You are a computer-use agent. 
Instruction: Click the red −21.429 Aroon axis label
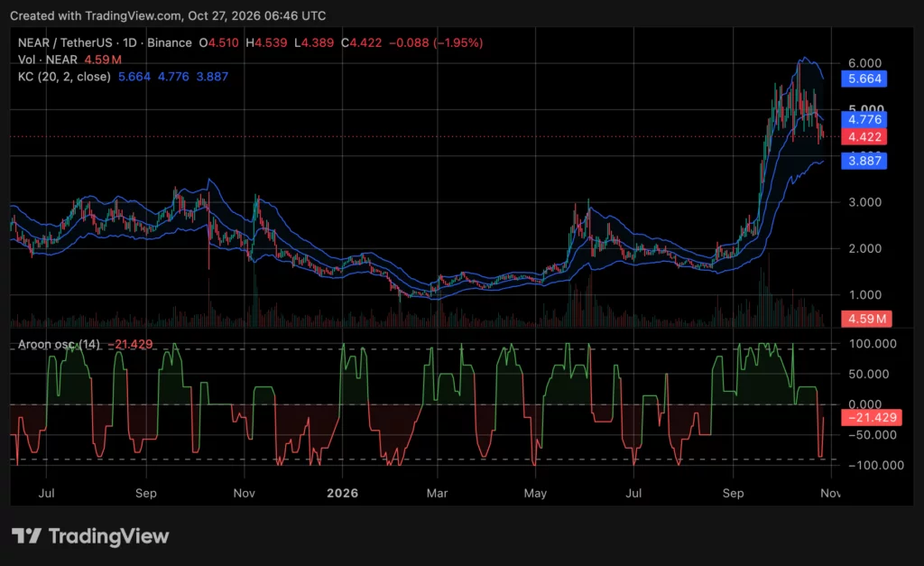click(872, 418)
